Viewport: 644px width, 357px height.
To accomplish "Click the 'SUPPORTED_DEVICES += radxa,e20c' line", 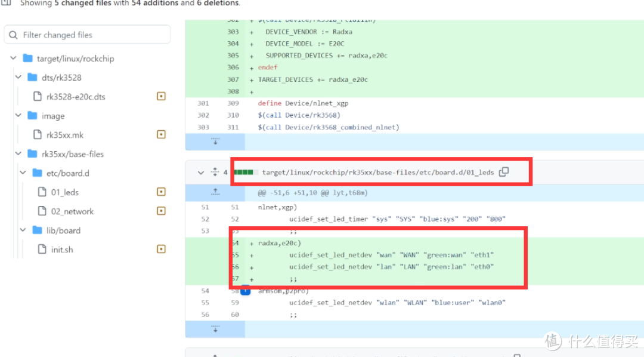I will coord(326,56).
